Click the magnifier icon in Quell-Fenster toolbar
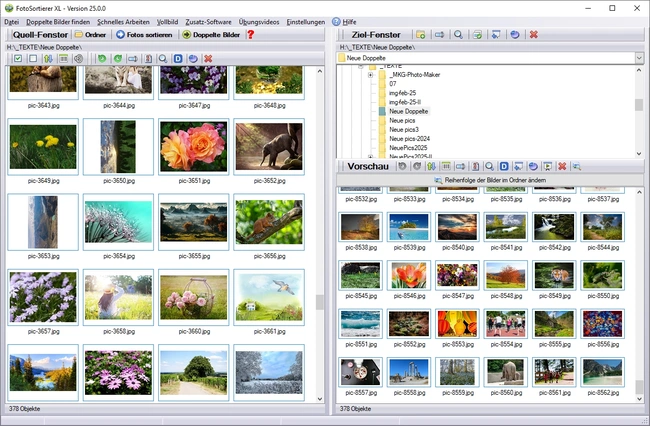Viewport: 650px width, 426px height. tap(163, 58)
